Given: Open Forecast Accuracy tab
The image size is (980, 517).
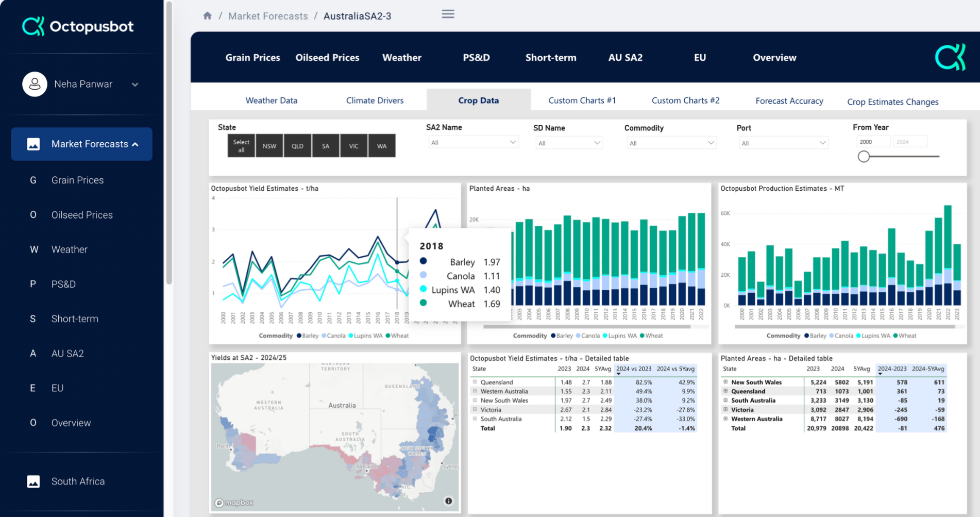Looking at the screenshot, I should 789,101.
